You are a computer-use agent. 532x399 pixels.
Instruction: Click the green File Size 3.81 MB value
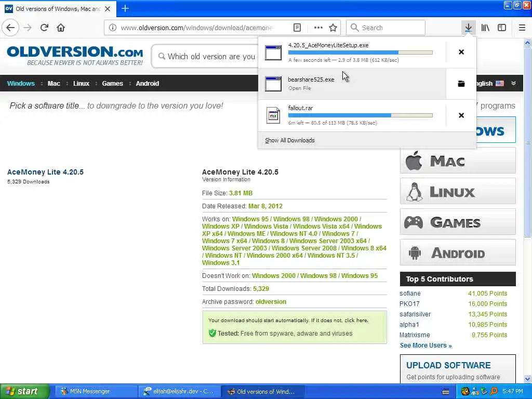(241, 193)
